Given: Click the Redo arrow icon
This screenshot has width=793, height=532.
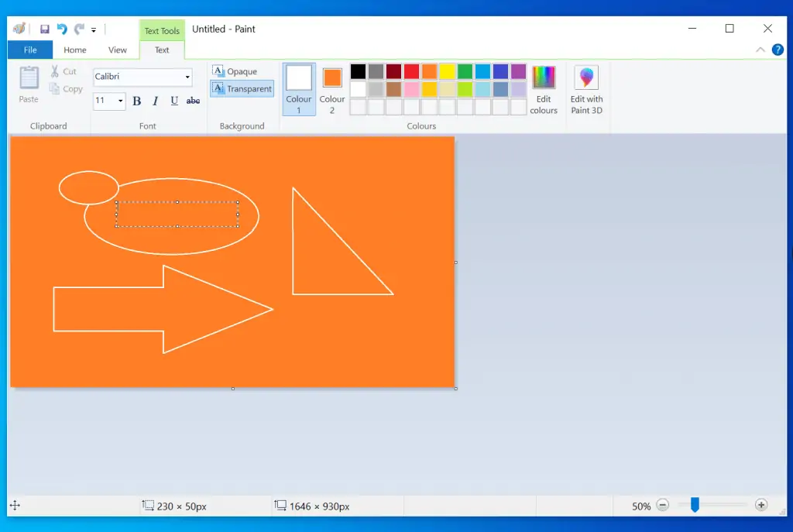Looking at the screenshot, I should click(79, 29).
